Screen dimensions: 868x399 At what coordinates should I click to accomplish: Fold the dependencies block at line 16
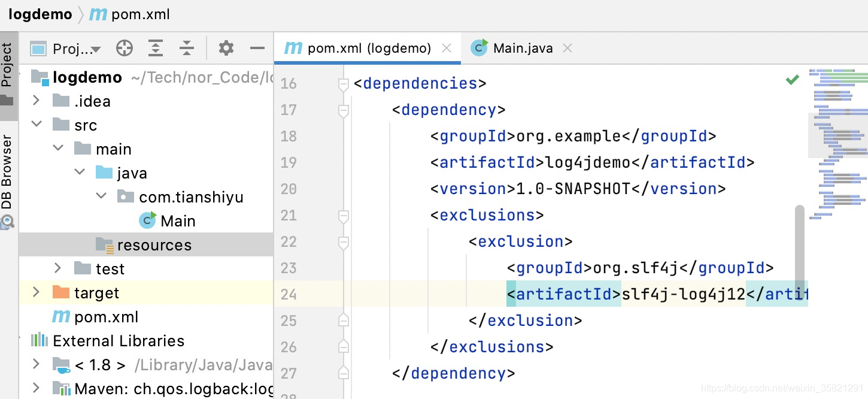coord(343,84)
